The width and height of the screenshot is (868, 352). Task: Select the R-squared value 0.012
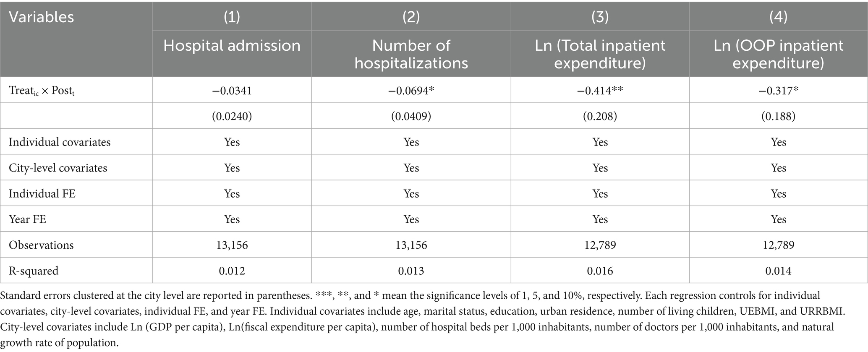point(232,271)
